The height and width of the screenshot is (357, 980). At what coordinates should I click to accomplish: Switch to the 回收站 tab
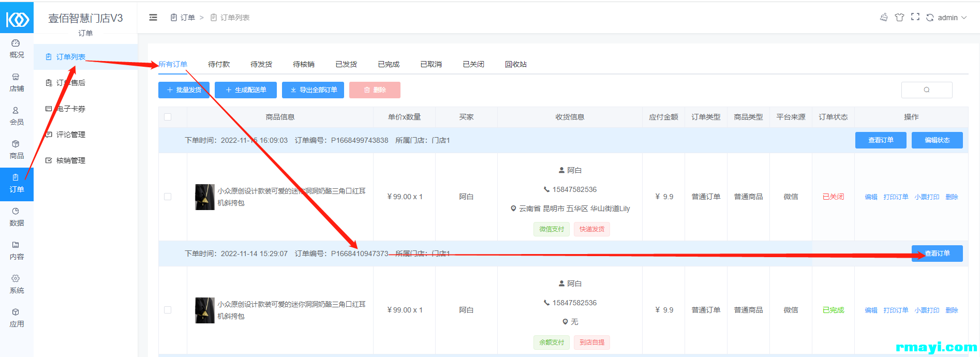tap(515, 64)
